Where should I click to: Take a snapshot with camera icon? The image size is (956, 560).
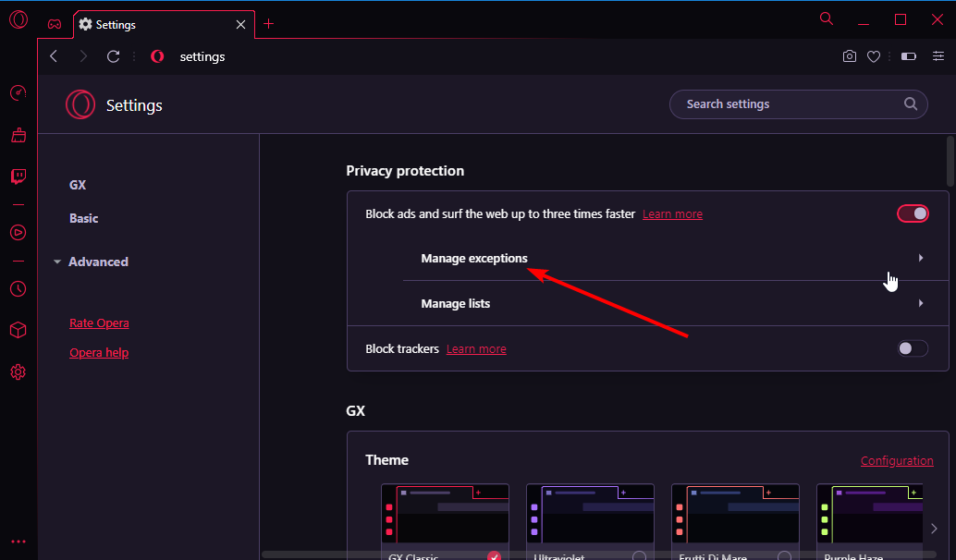(x=850, y=56)
